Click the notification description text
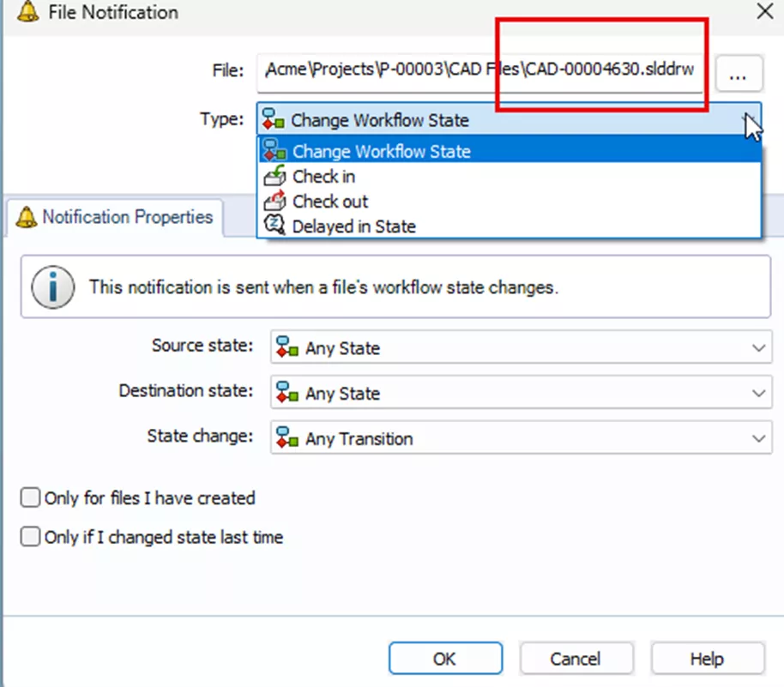The width and height of the screenshot is (784, 687). (323, 287)
